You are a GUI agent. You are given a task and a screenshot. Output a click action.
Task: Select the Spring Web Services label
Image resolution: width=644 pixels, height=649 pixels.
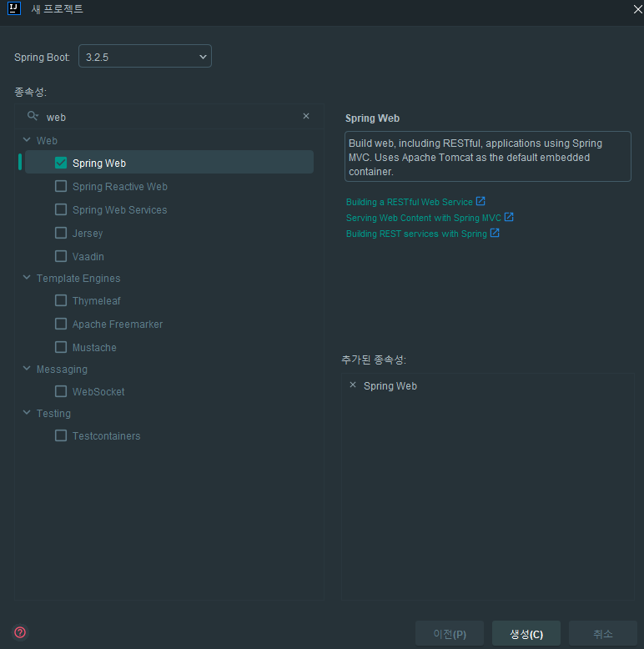(x=119, y=210)
